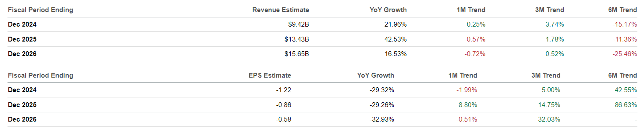Click the 42.53% YoY growth value
Image resolution: width=644 pixels, height=128 pixels.
(395, 39)
